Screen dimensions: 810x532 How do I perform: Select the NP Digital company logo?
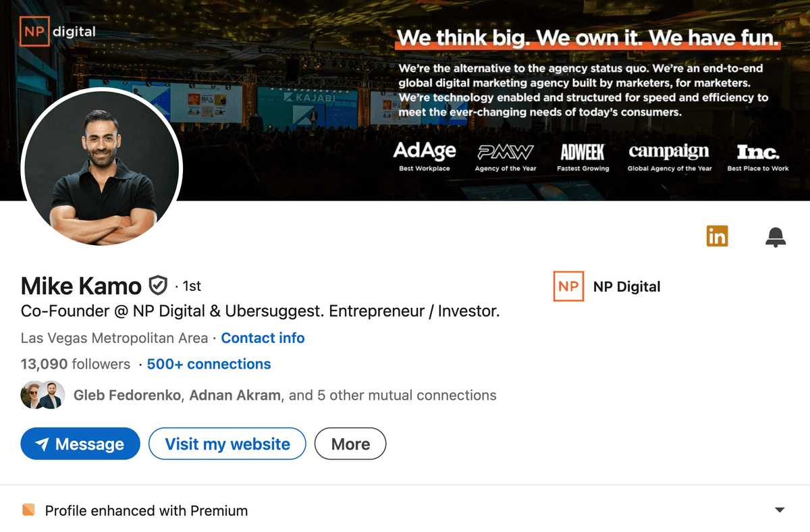[x=568, y=286]
